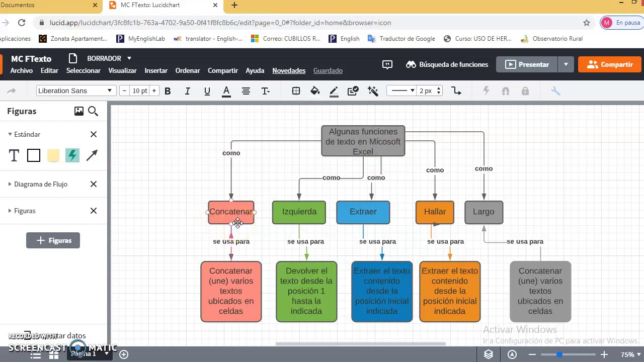This screenshot has height=362, width=644.
Task: Click the orange Compartir button
Action: 609,64
